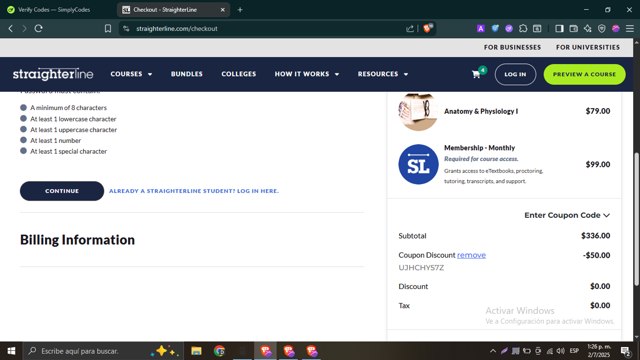Open Brave Leo AI sparkle icon
Image resolution: width=640 pixels, height=360 pixels.
coord(587,28)
